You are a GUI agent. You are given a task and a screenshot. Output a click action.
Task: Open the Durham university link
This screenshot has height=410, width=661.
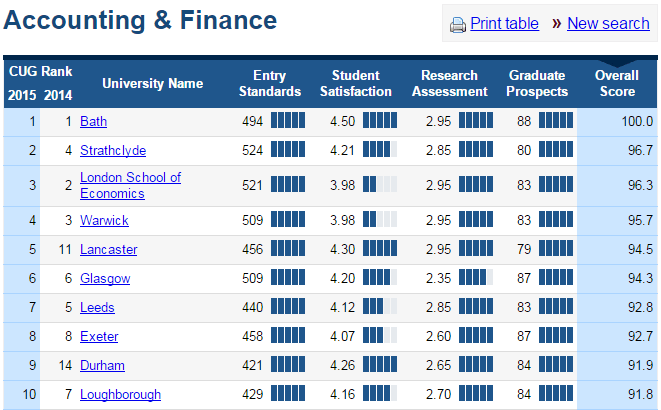(x=102, y=366)
